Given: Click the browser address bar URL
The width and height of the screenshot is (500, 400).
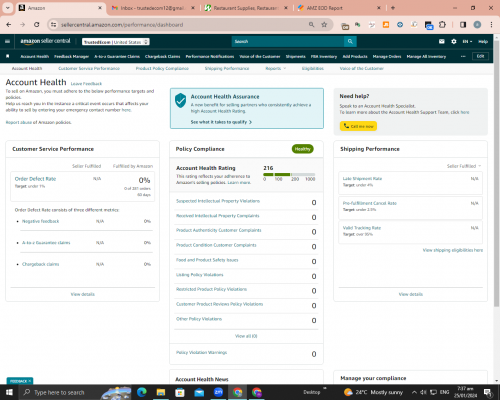Looking at the screenshot, I should click(x=122, y=25).
